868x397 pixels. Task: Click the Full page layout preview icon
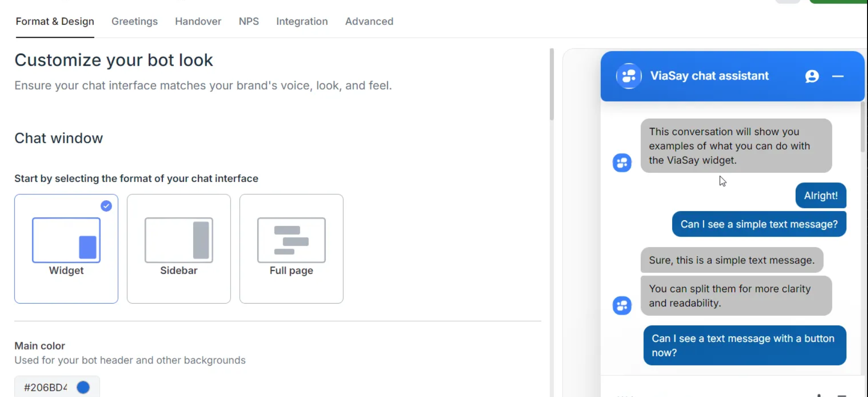[x=291, y=240]
